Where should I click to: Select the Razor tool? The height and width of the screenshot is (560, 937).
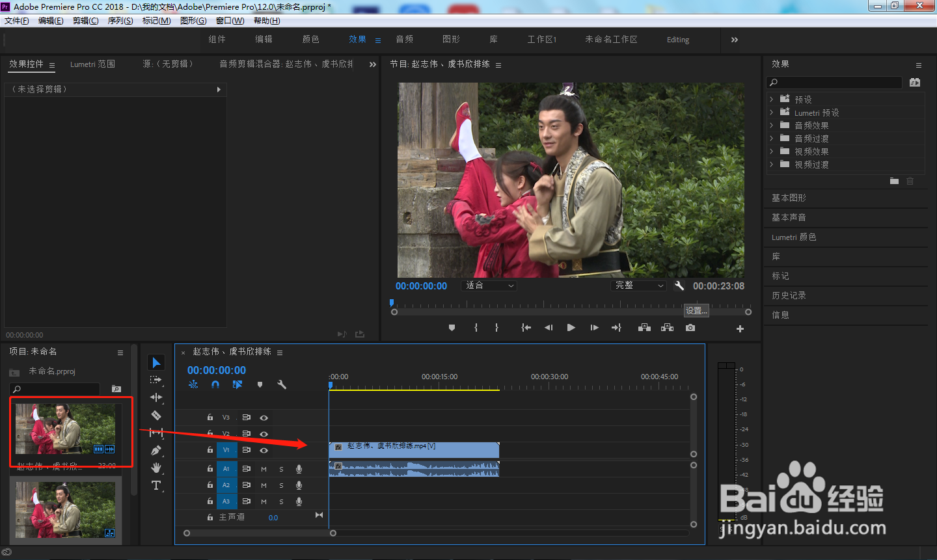(156, 415)
